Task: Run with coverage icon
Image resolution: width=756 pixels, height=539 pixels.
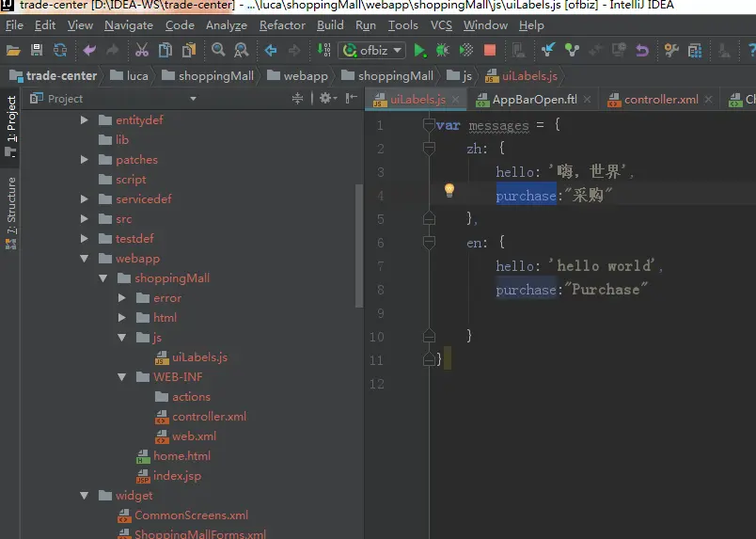Action: coord(466,50)
